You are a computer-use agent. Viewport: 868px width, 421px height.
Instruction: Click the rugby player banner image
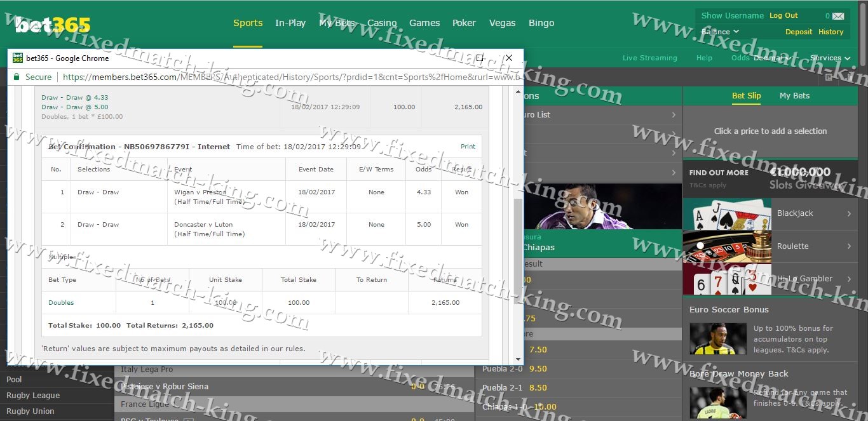[x=602, y=206]
